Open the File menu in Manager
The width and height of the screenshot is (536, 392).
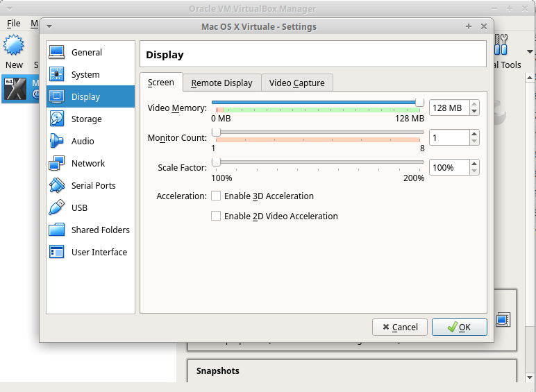(14, 23)
